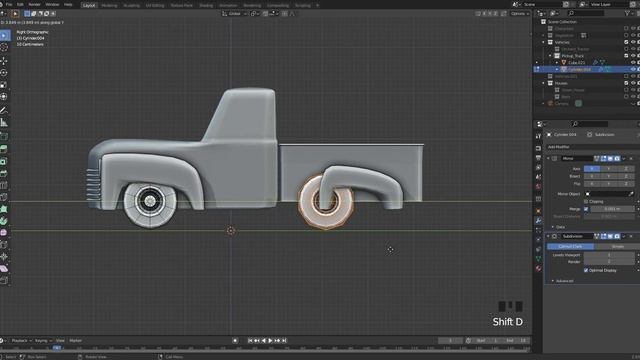
Task: Enable the Clipping checkbox in Mirror modifier
Action: 586,202
